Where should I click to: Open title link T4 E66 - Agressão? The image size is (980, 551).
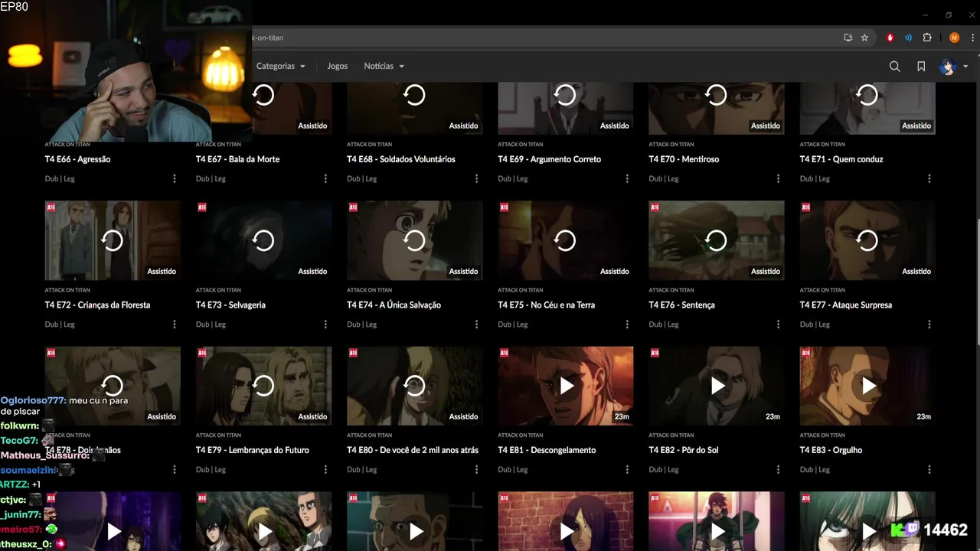click(x=78, y=159)
